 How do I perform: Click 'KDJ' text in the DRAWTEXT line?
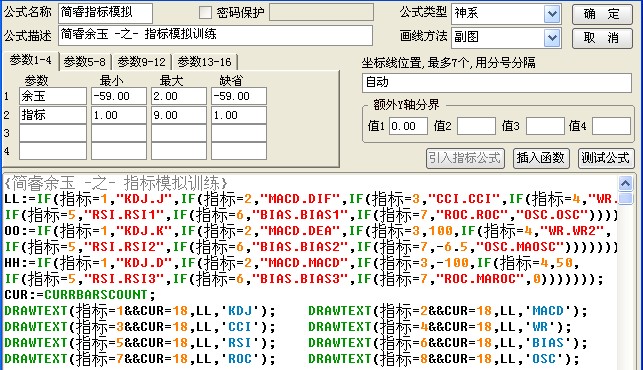[x=239, y=311]
